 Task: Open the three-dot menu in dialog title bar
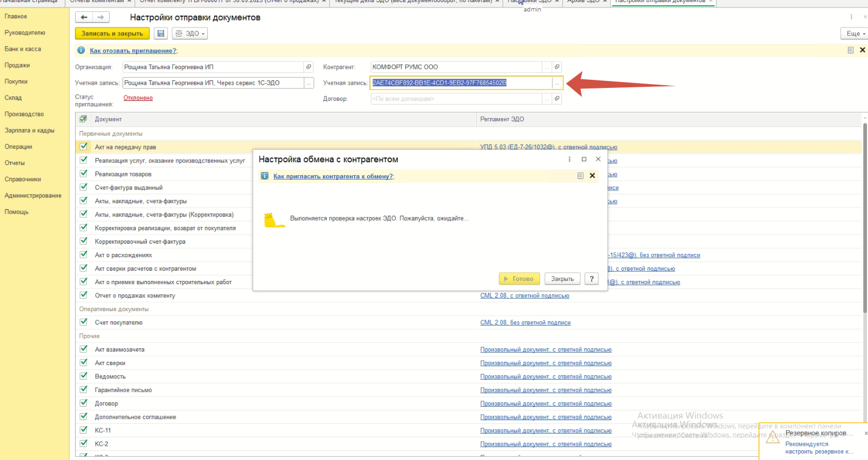coord(569,159)
